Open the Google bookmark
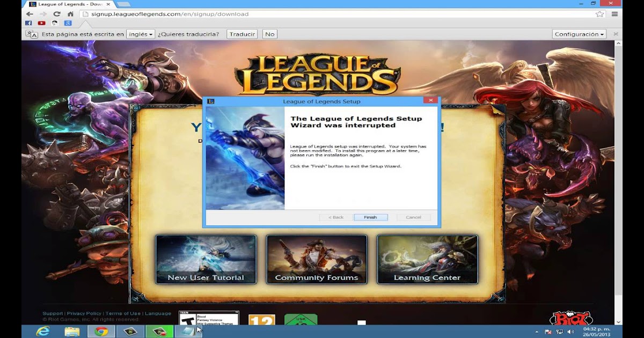 tap(68, 23)
